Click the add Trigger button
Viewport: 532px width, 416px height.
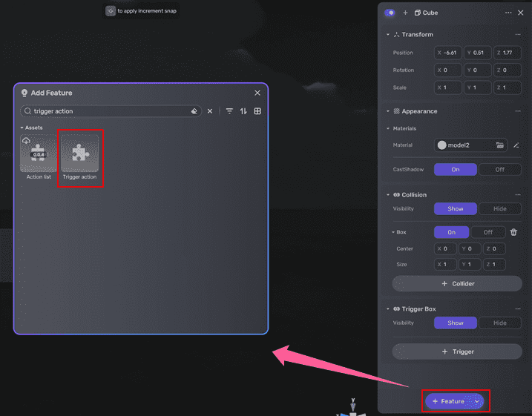point(457,351)
